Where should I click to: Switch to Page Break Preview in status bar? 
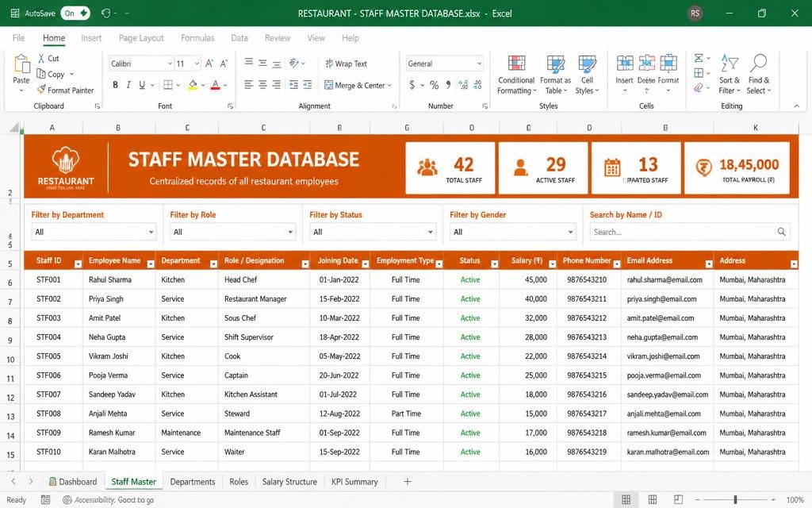click(679, 500)
